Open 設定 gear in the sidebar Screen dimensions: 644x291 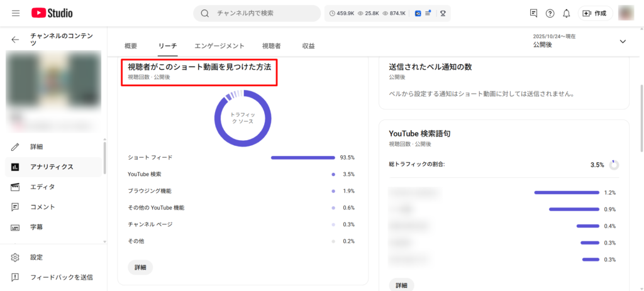click(36, 257)
